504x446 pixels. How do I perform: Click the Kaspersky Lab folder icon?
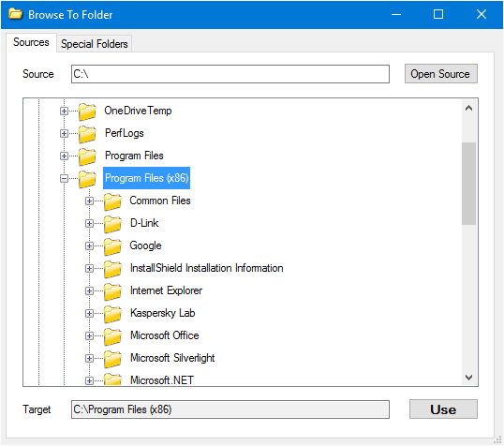112,314
